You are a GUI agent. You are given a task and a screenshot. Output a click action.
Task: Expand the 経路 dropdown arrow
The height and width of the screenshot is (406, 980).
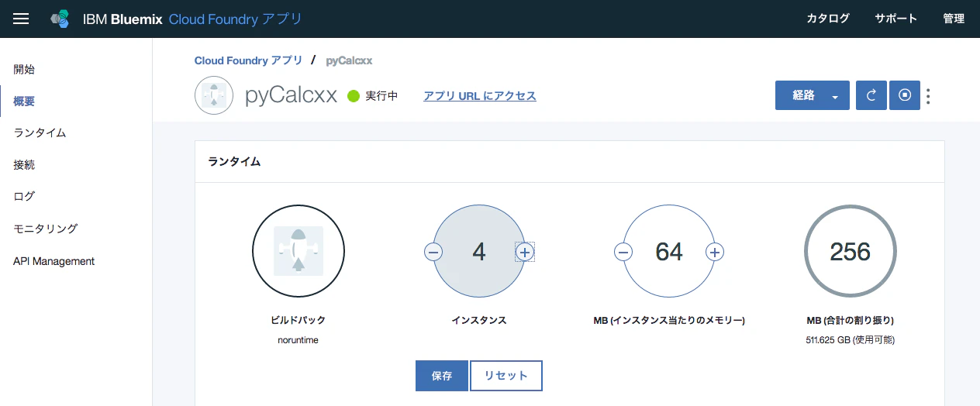pyautogui.click(x=835, y=97)
